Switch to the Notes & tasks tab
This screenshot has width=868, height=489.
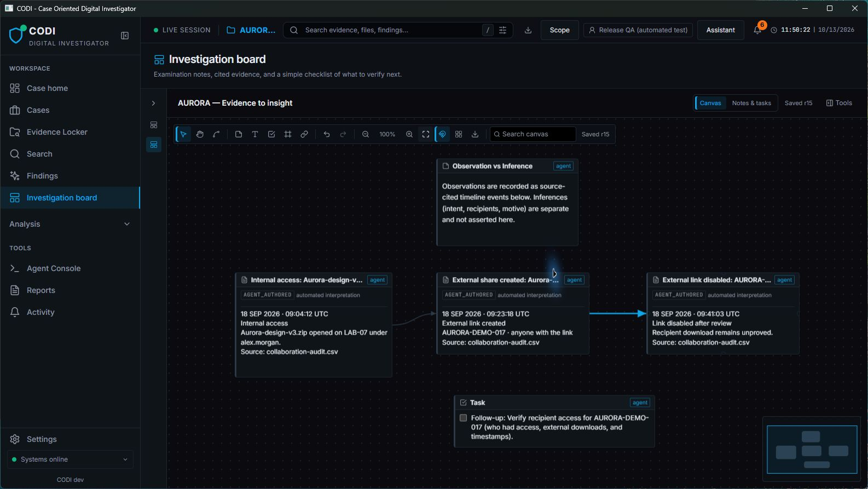[x=751, y=103]
